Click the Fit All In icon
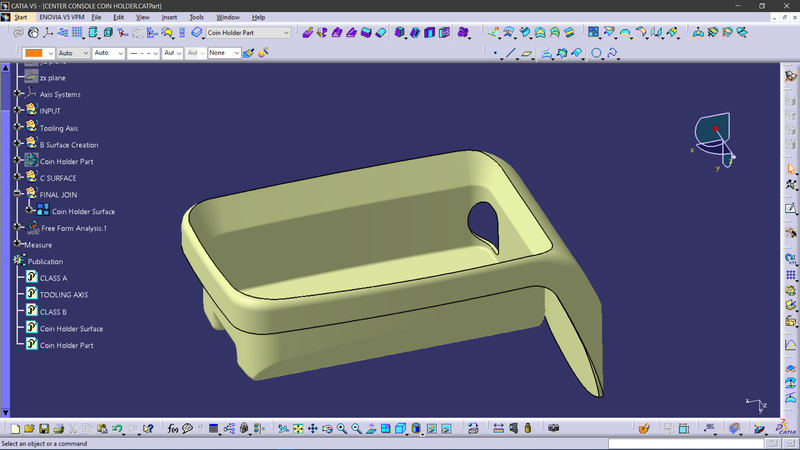Screen dimensions: 800x450 tap(298, 429)
